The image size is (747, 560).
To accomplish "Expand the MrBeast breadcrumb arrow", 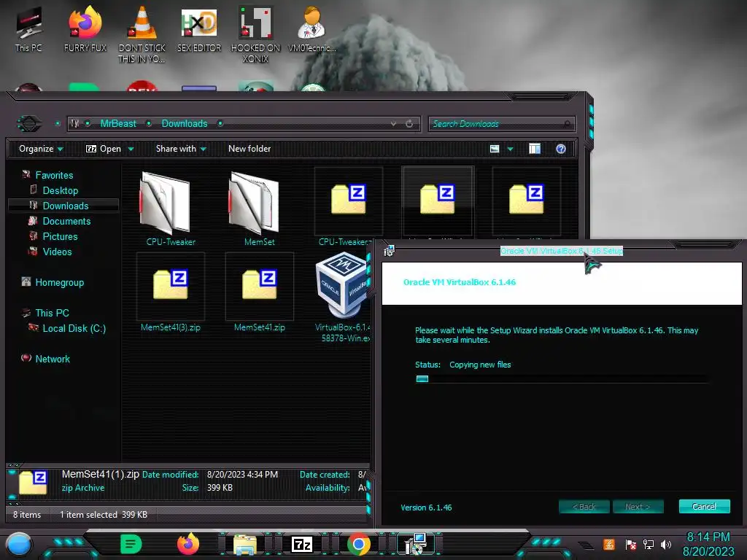I will pyautogui.click(x=149, y=124).
